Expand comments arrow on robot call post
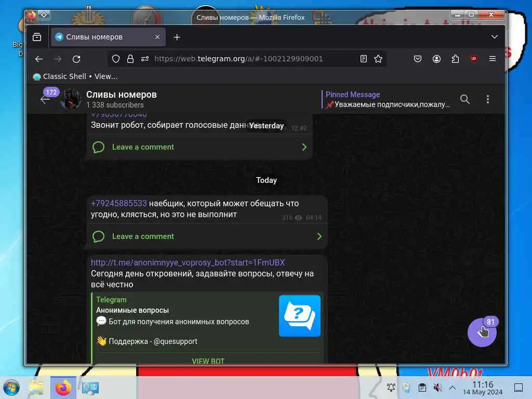532x399 pixels. coord(304,147)
